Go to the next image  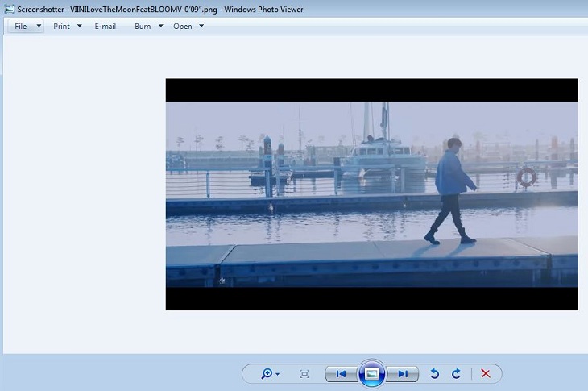tap(403, 374)
